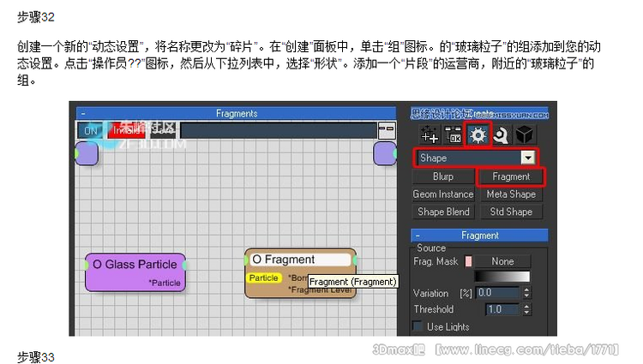Click the 步骤32 heading text
This screenshot has width=643, height=364.
[x=36, y=17]
